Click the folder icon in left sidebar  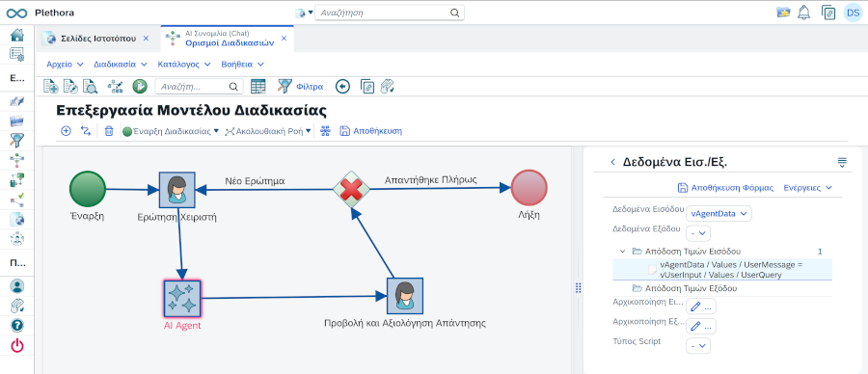pyautogui.click(x=17, y=120)
